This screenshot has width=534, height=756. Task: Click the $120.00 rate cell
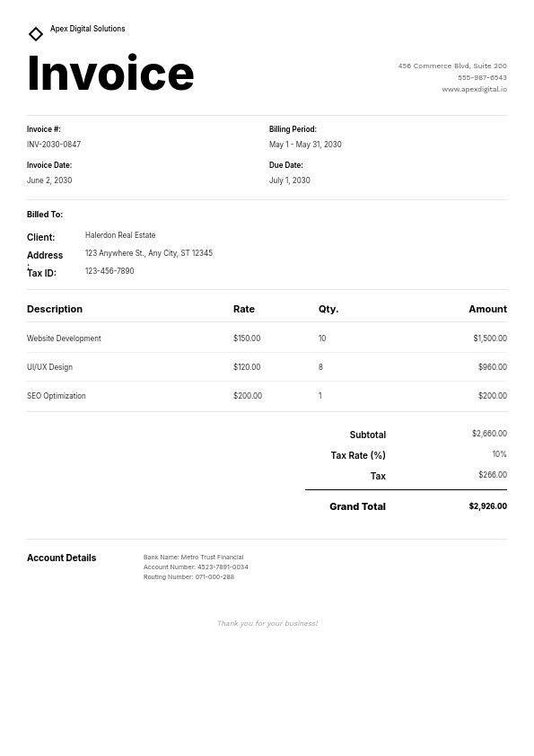(247, 367)
